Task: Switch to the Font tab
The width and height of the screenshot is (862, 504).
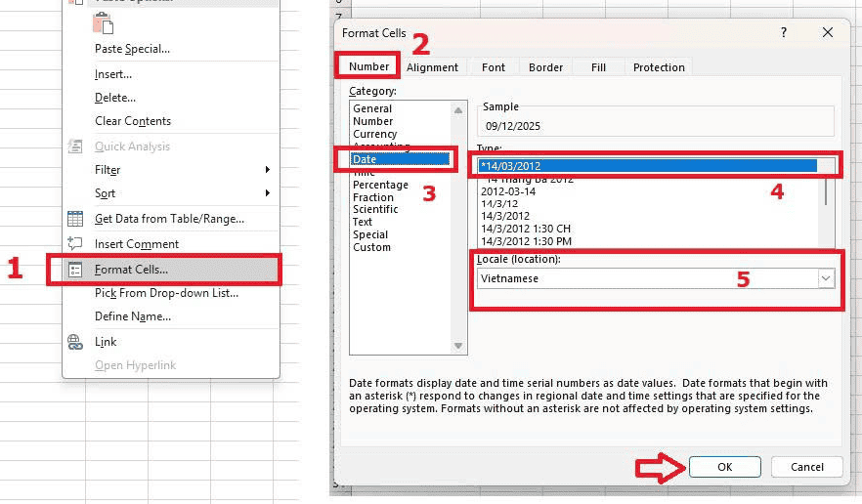Action: point(494,67)
